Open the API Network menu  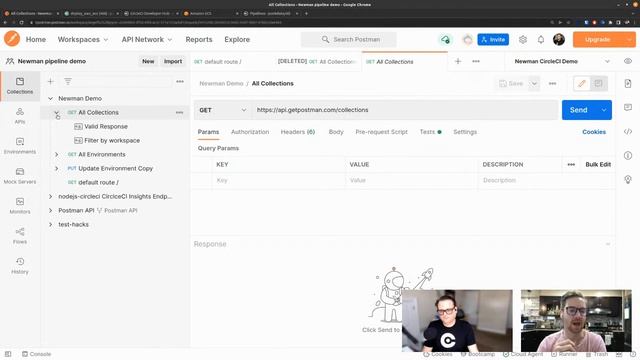(147, 40)
